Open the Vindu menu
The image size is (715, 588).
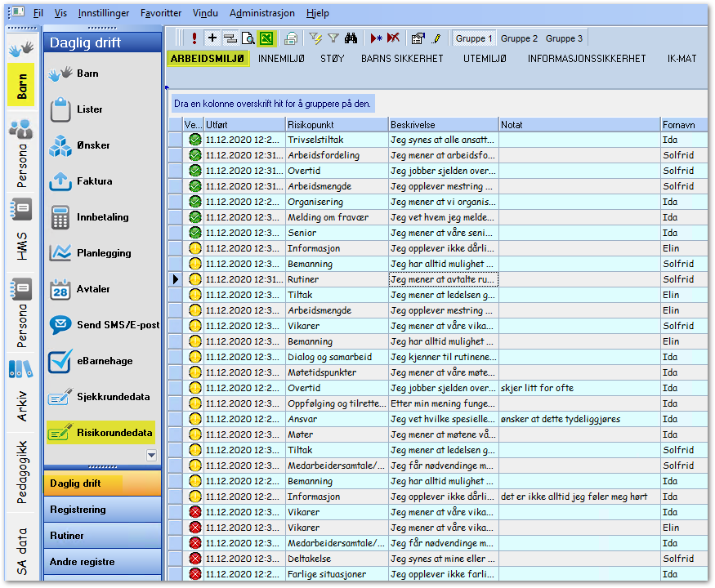pyautogui.click(x=205, y=13)
